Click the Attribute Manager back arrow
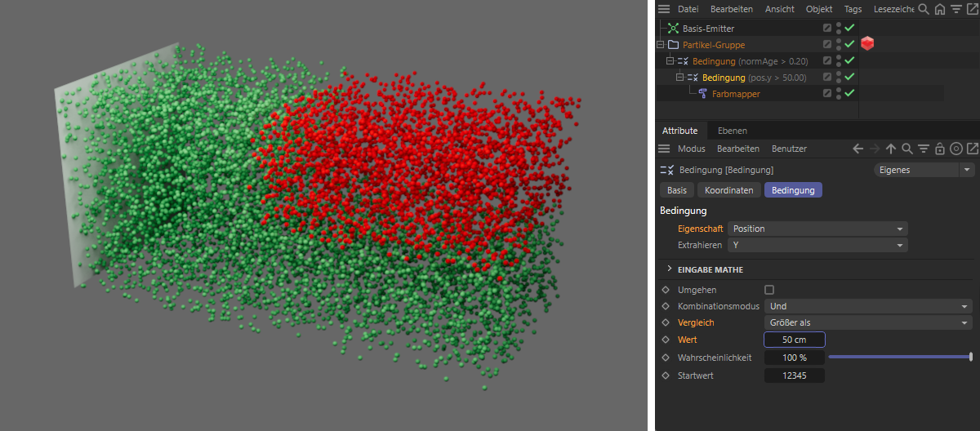This screenshot has height=431, width=980. [857, 149]
